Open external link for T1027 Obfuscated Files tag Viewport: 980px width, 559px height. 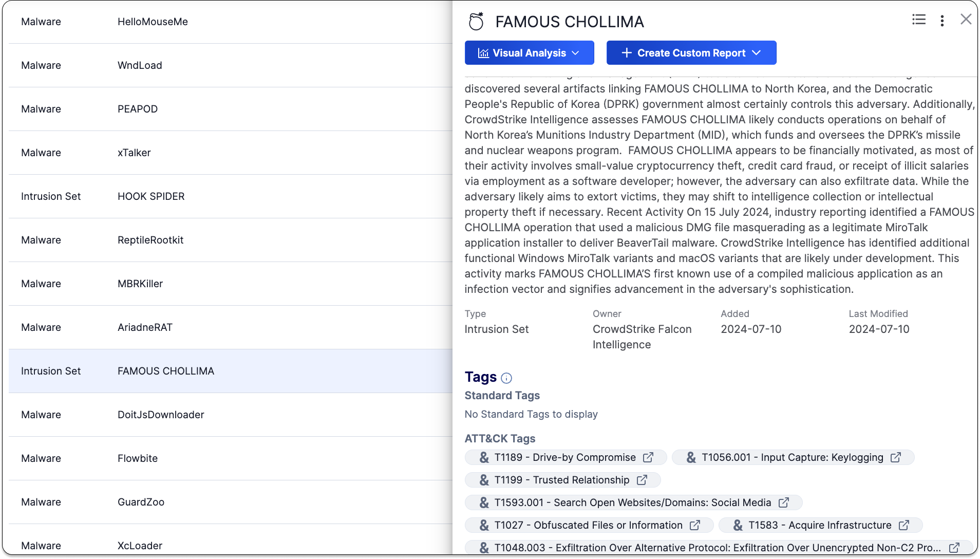click(x=695, y=525)
